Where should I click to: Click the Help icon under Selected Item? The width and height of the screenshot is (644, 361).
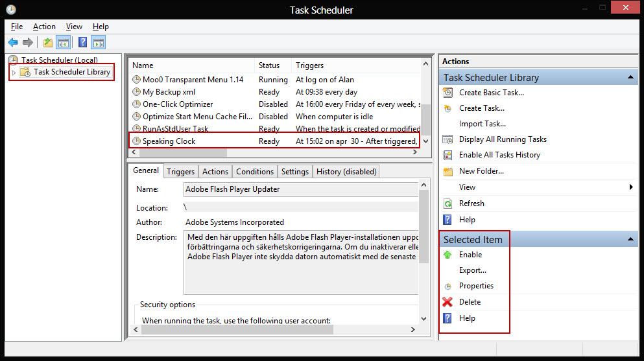coord(447,318)
